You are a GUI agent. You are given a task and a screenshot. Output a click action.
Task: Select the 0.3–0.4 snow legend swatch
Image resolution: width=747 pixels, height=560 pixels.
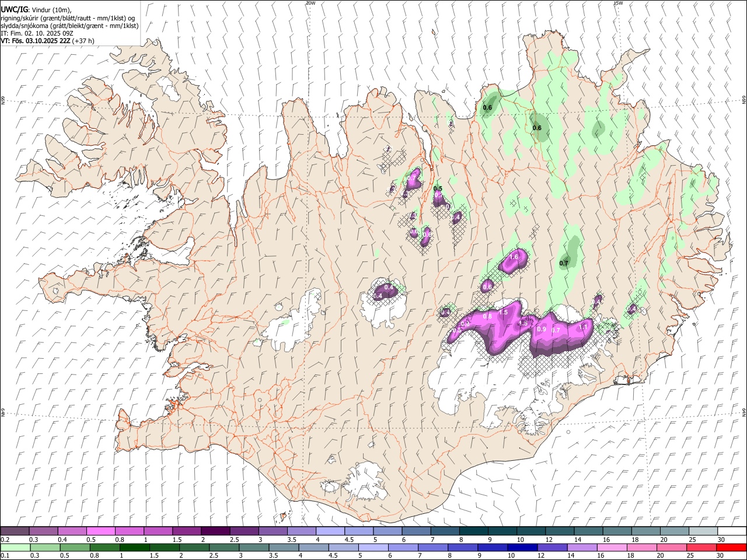44,531
